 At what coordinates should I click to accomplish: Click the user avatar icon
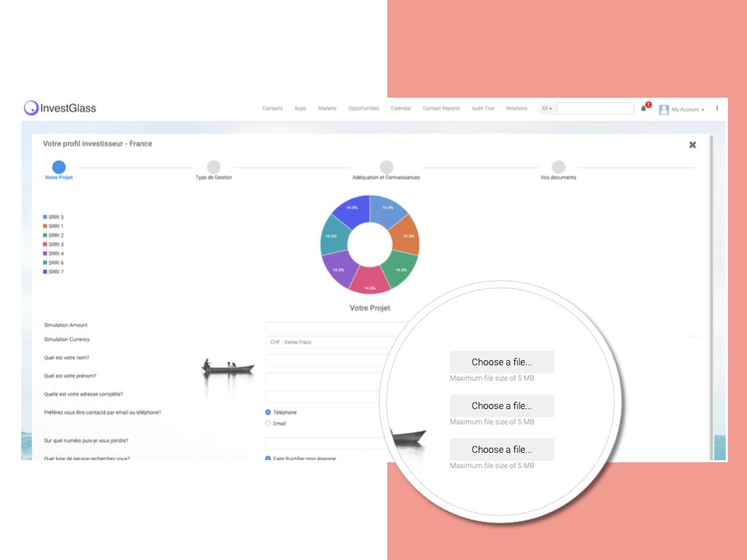click(x=664, y=109)
